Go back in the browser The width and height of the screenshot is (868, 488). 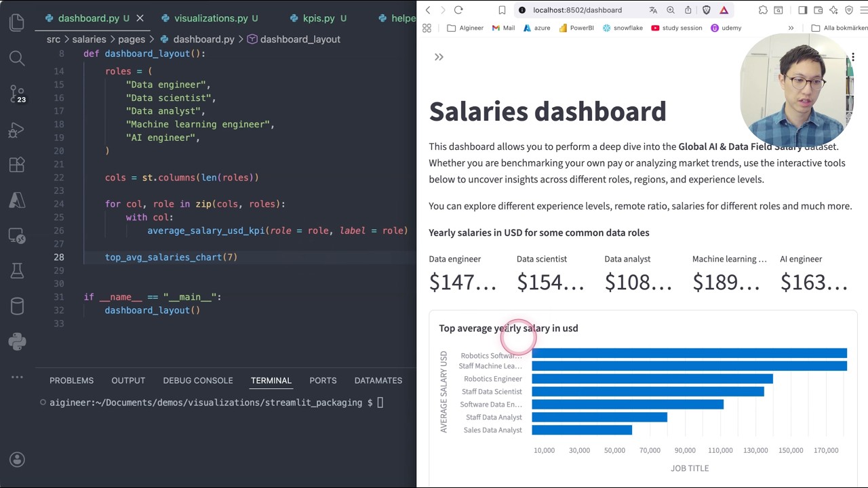pyautogui.click(x=428, y=10)
